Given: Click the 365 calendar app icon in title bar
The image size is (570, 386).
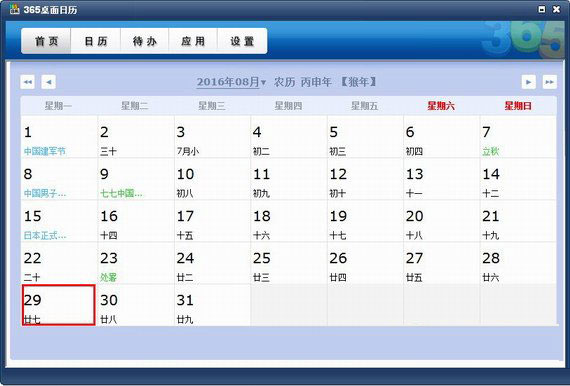Looking at the screenshot, I should [x=14, y=9].
